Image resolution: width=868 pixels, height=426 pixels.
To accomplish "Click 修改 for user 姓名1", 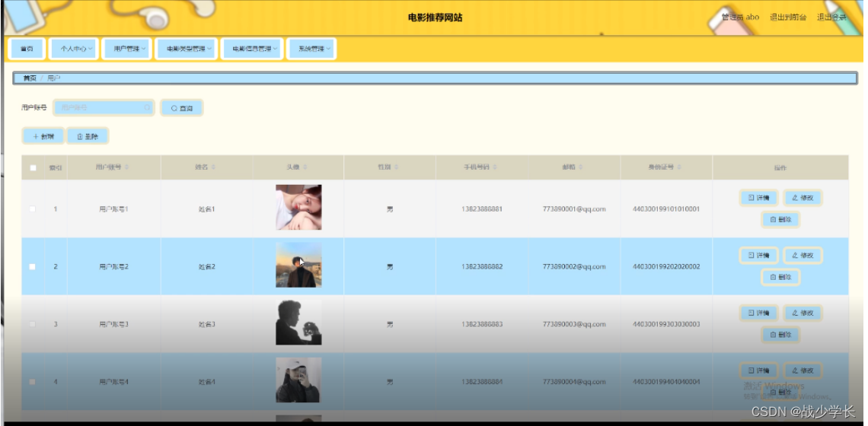I will (x=802, y=198).
